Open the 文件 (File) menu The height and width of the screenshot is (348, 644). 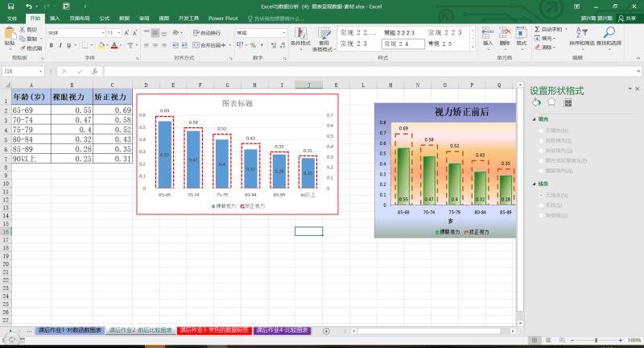point(12,19)
